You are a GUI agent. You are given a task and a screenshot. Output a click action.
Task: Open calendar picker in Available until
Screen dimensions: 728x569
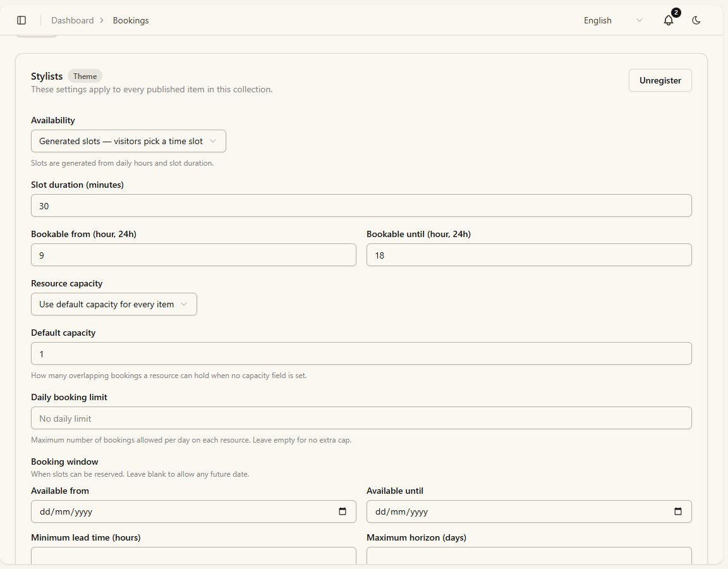point(677,511)
